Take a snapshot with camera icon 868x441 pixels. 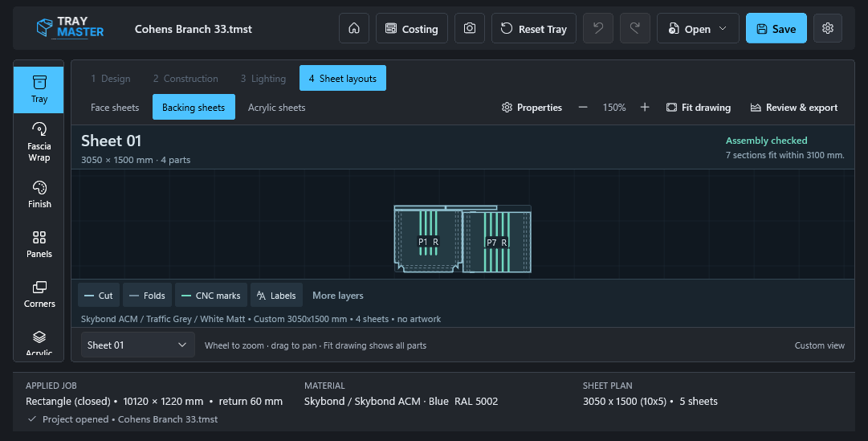470,28
